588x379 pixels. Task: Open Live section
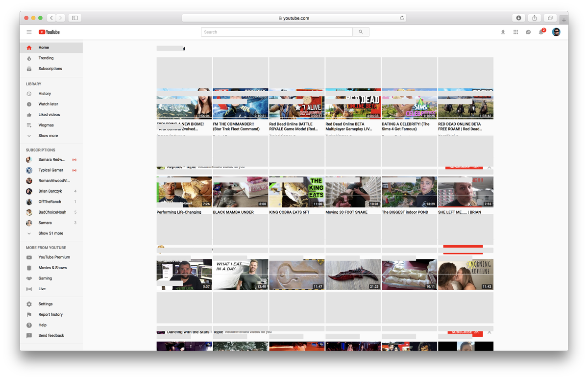pos(51,289)
